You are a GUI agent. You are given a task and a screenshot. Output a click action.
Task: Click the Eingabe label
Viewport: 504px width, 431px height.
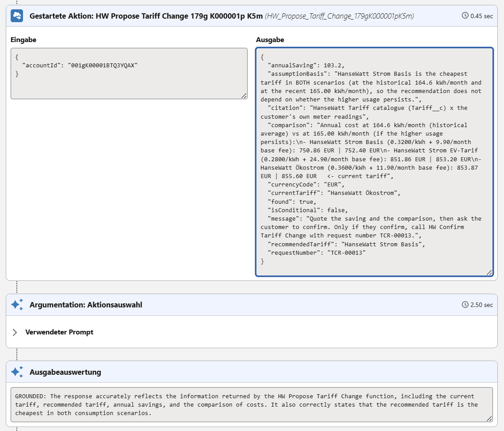click(x=23, y=40)
